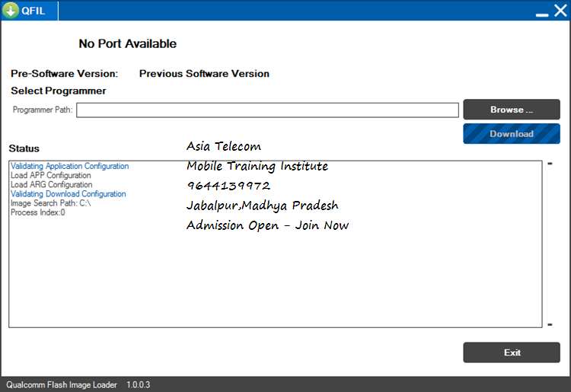Screen dimensions: 571x392
Task: Select the Image Search Path log line
Action: click(50, 203)
